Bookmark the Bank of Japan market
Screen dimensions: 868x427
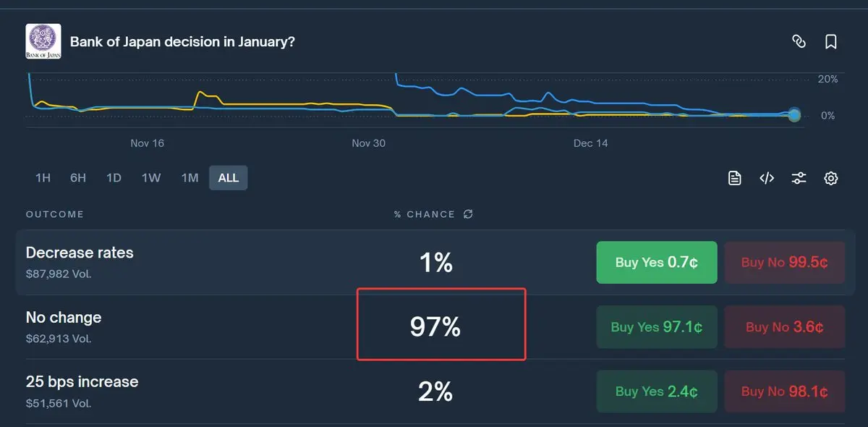831,42
